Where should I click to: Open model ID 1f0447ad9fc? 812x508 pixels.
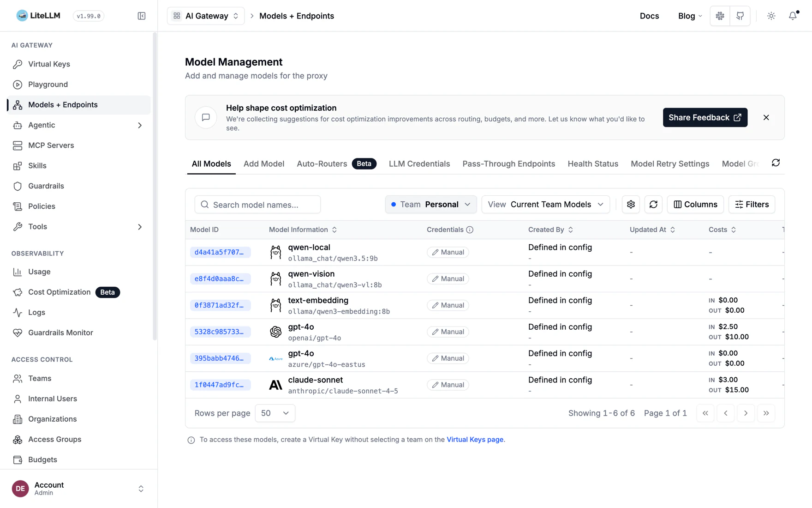click(220, 385)
